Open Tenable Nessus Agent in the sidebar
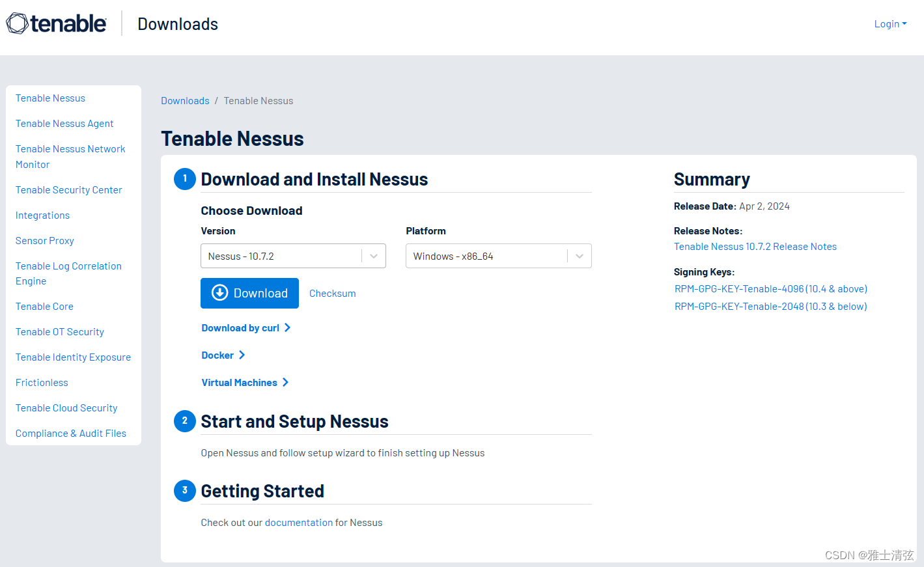 click(x=64, y=124)
